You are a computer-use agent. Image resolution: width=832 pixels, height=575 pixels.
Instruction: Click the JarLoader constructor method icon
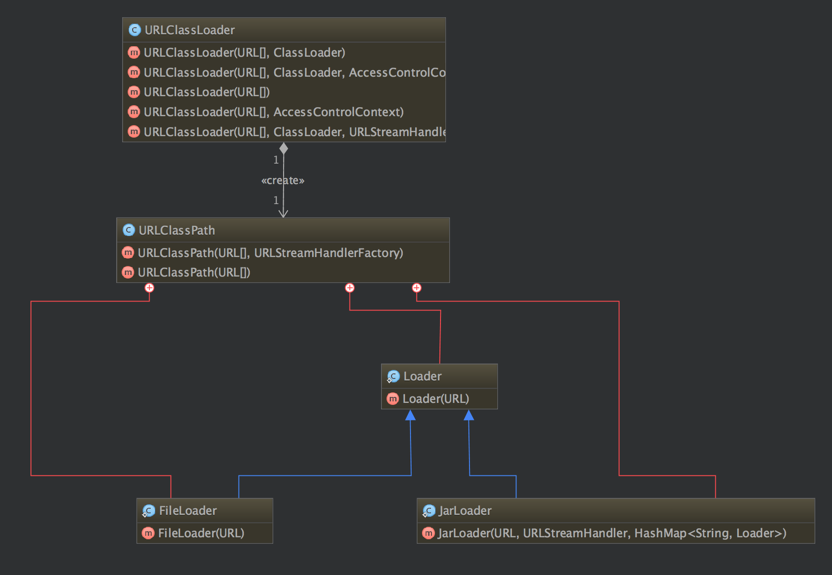pyautogui.click(x=428, y=533)
